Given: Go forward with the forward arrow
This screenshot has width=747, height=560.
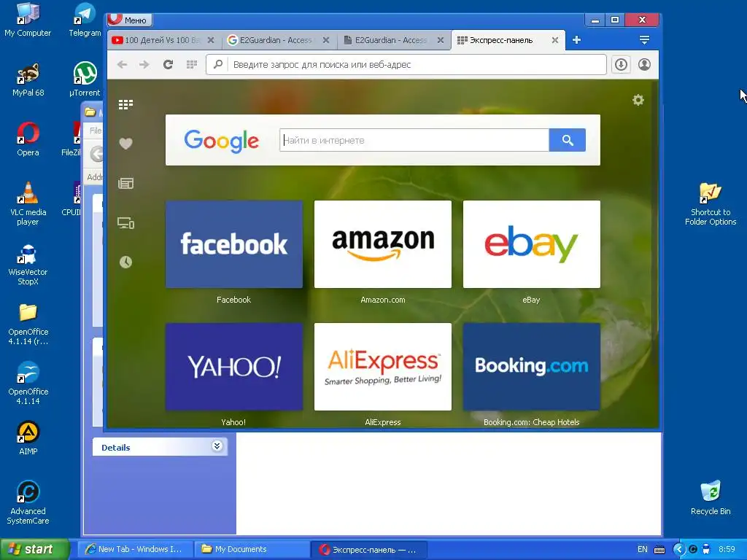Looking at the screenshot, I should tap(144, 64).
